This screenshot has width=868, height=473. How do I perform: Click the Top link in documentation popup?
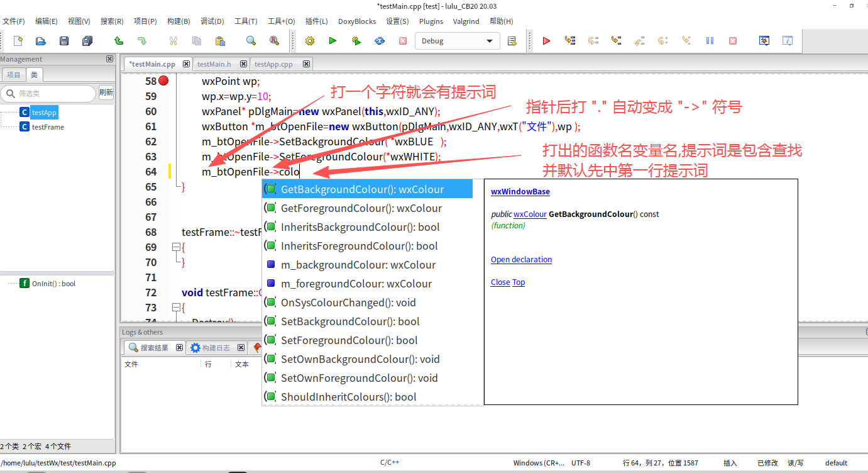tap(519, 282)
